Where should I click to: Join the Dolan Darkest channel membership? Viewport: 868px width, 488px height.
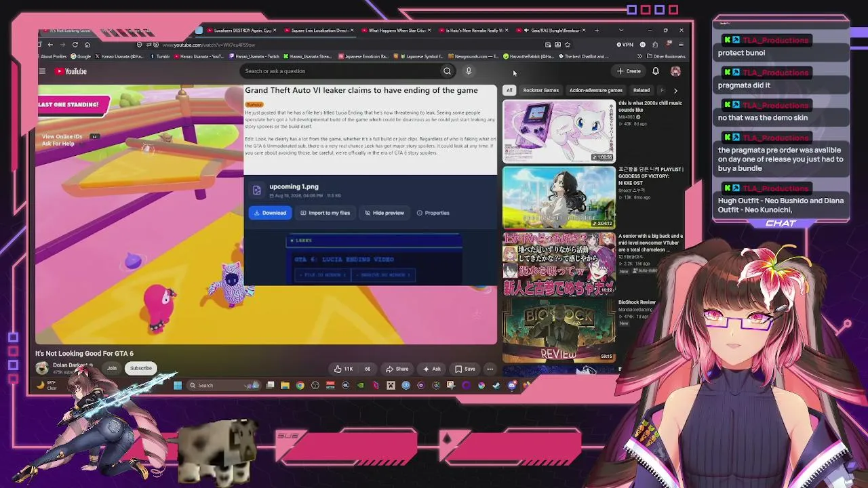tap(112, 368)
